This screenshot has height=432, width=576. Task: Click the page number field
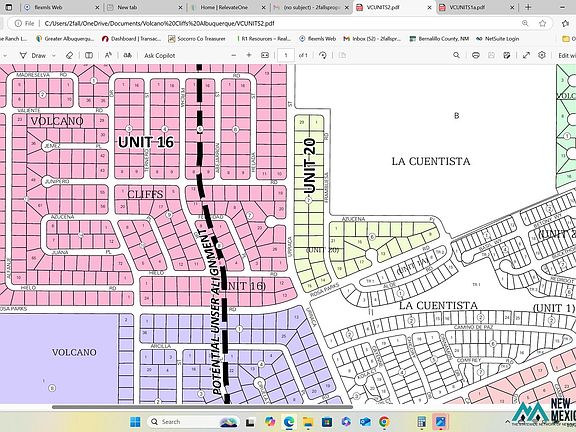pyautogui.click(x=286, y=55)
